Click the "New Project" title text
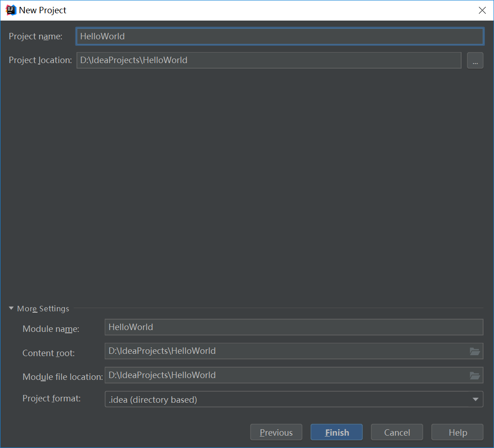The image size is (494, 448). coord(43,11)
